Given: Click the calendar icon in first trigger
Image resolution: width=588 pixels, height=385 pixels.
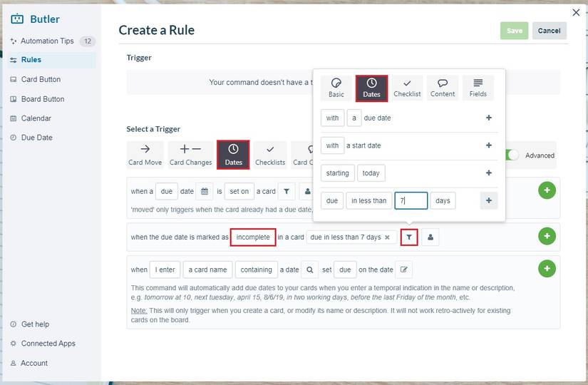Looking at the screenshot, I should [x=205, y=191].
